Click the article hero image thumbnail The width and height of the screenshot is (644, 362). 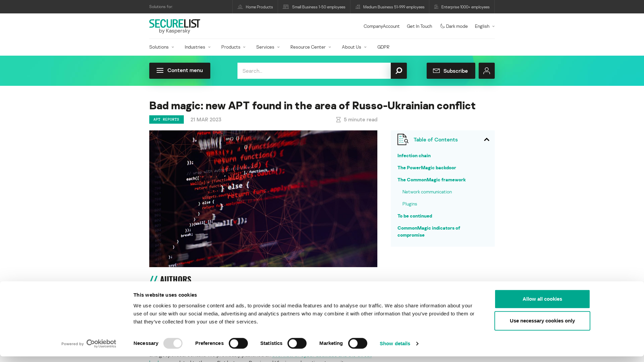click(263, 199)
